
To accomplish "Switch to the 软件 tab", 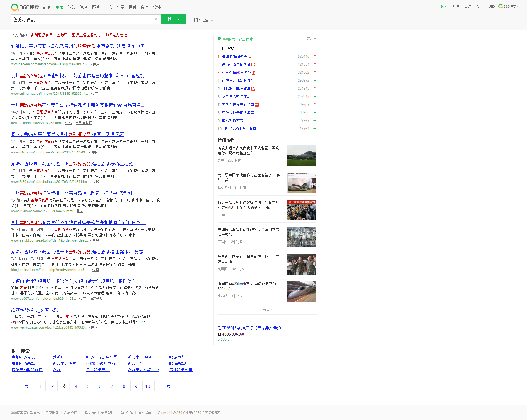I will (x=157, y=7).
